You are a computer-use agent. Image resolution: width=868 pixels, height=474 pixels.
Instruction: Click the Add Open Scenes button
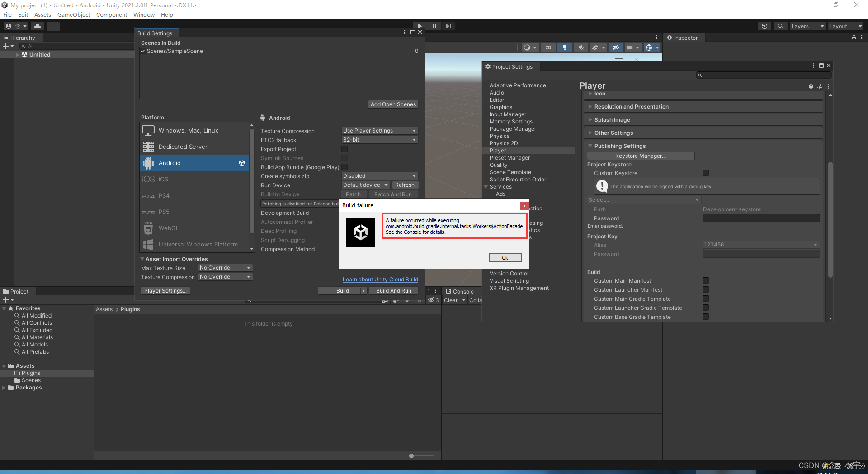[x=393, y=104]
